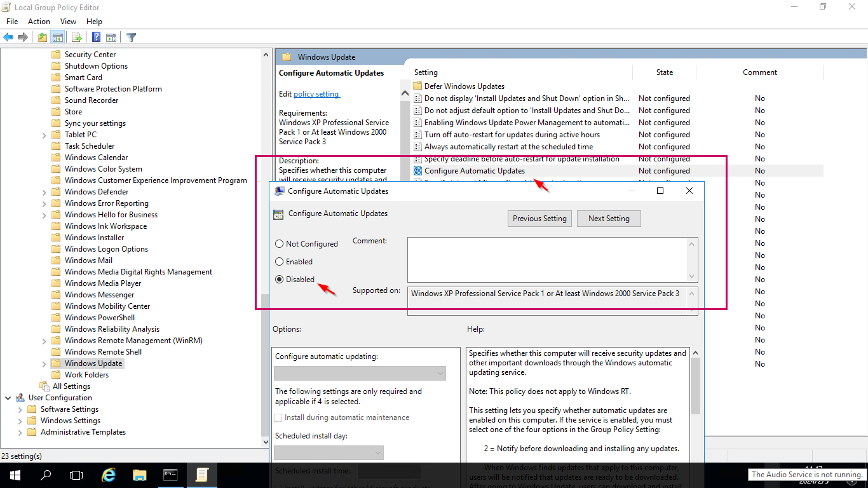Open the command prompt taskbar icon
This screenshot has height=488, width=868.
tap(170, 475)
